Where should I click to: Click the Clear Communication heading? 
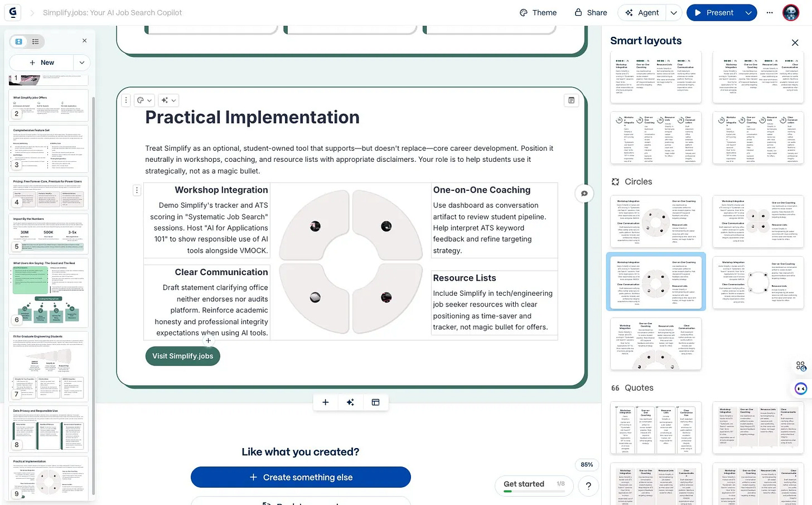point(221,272)
